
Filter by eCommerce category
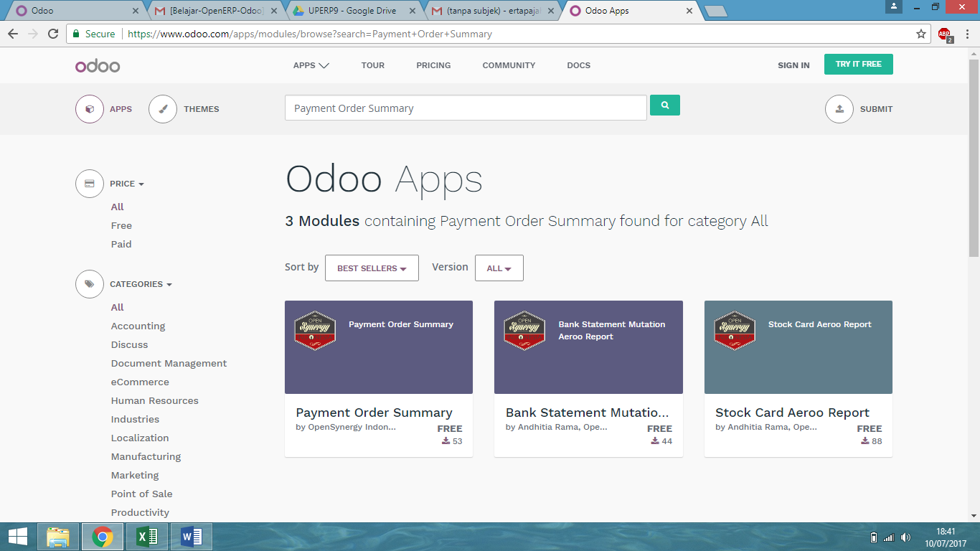[140, 382]
